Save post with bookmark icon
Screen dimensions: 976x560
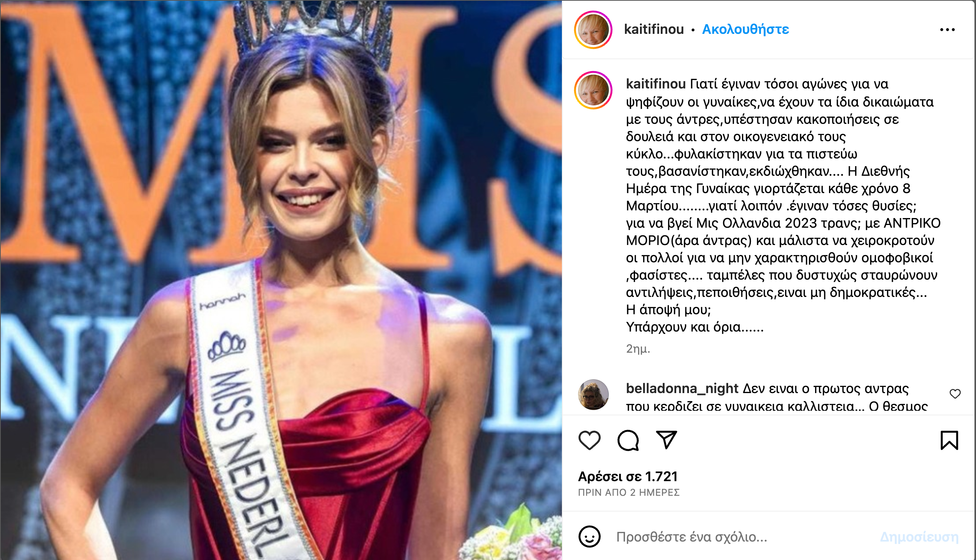click(949, 440)
